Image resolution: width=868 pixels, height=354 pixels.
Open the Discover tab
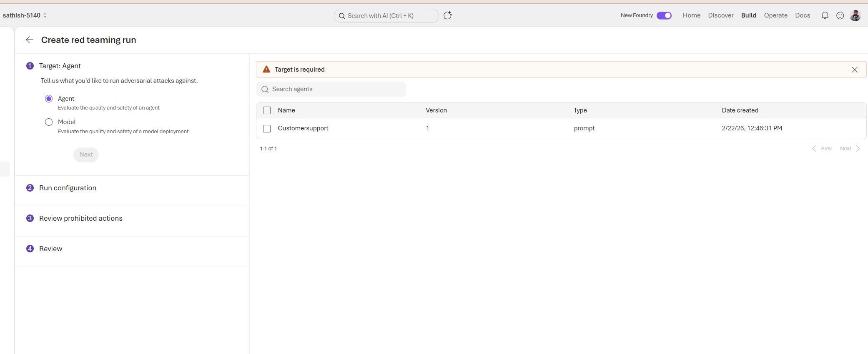[x=720, y=15]
